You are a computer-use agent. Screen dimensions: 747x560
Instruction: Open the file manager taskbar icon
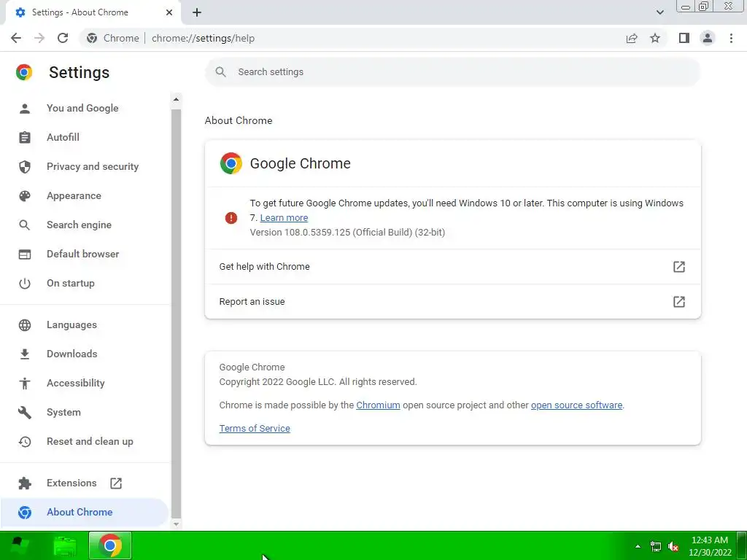(65, 546)
